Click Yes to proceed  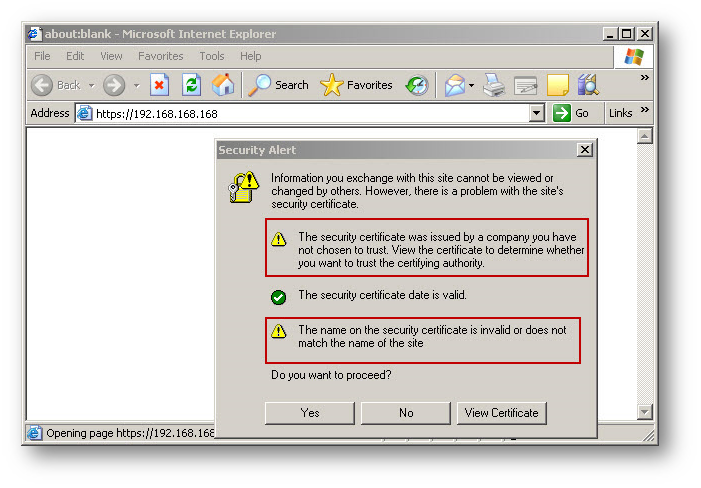pos(310,413)
